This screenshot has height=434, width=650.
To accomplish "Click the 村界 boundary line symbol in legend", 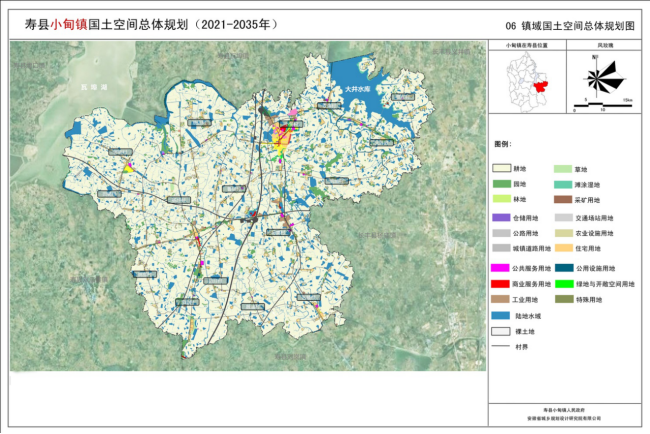I will click(503, 347).
